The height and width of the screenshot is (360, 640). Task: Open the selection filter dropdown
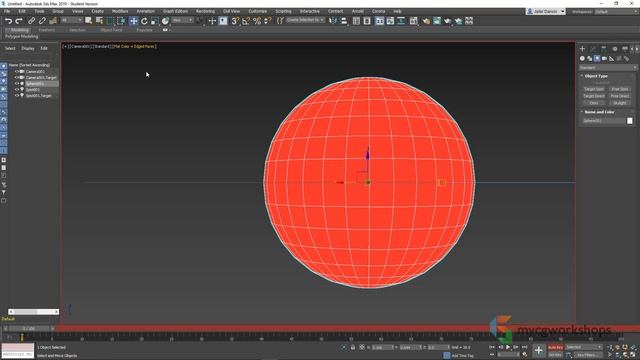71,20
